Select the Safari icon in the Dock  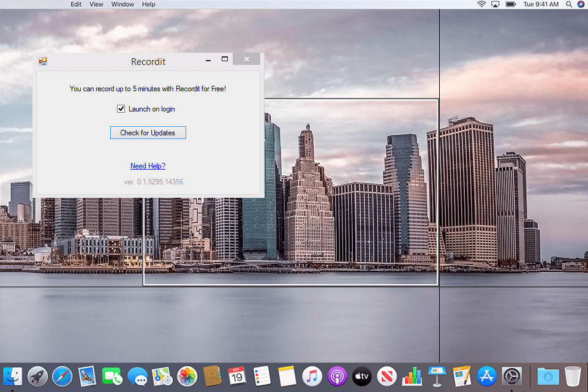(x=62, y=376)
